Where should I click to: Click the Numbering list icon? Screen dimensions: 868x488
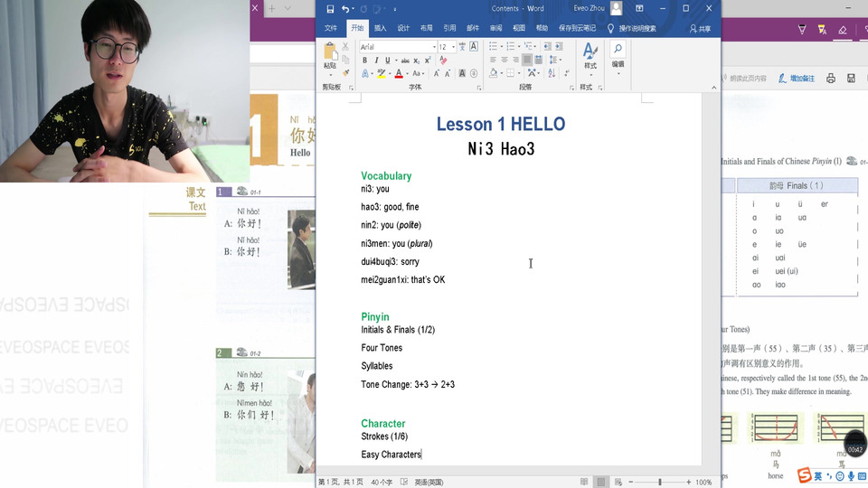point(510,46)
